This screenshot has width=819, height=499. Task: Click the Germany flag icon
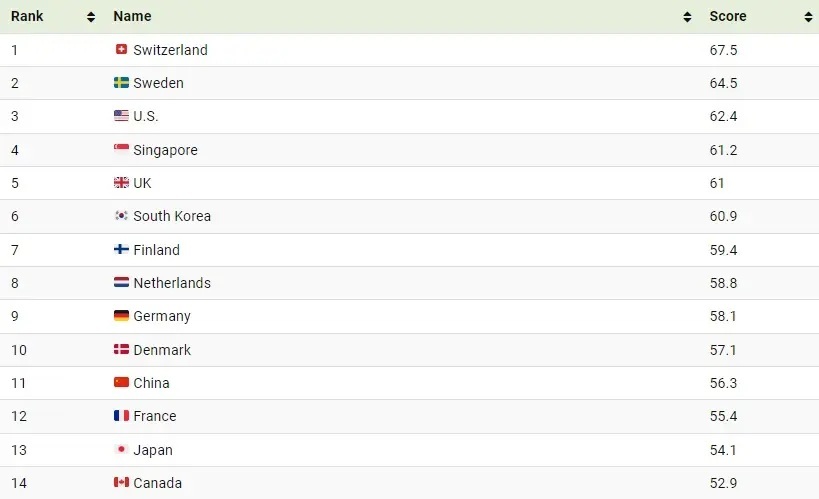pyautogui.click(x=121, y=316)
